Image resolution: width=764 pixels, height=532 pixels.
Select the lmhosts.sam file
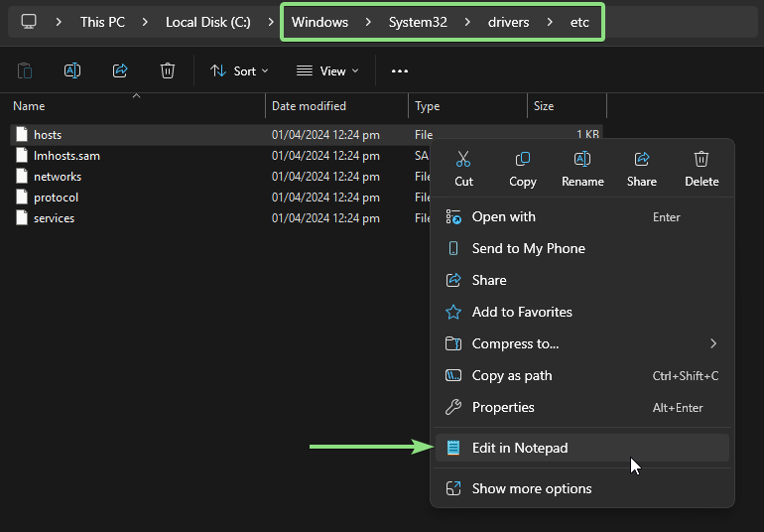click(x=66, y=156)
